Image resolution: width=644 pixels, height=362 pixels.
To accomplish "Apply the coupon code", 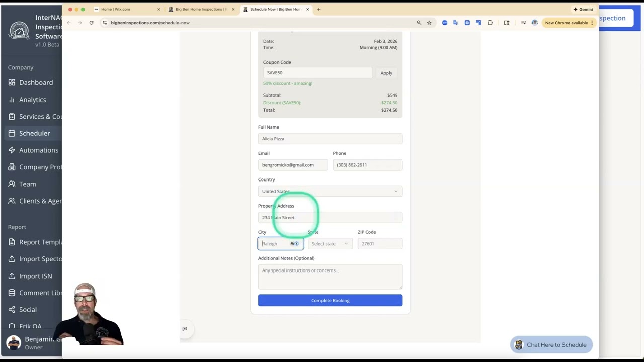I will coord(386,73).
